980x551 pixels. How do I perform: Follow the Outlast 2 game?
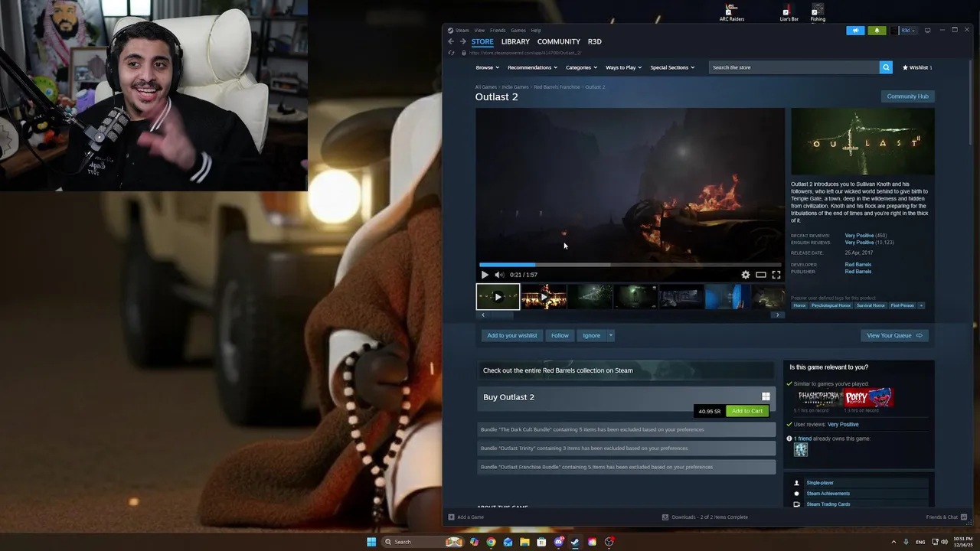click(560, 335)
